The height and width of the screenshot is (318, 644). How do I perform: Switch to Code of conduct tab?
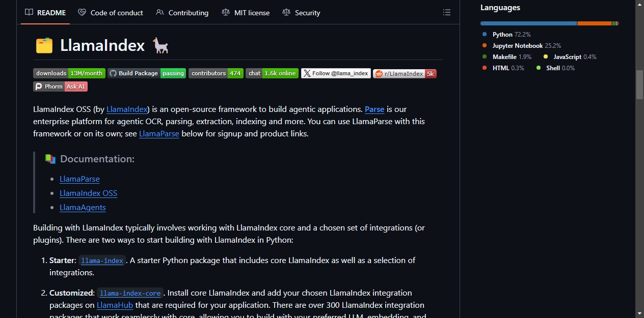[111, 13]
